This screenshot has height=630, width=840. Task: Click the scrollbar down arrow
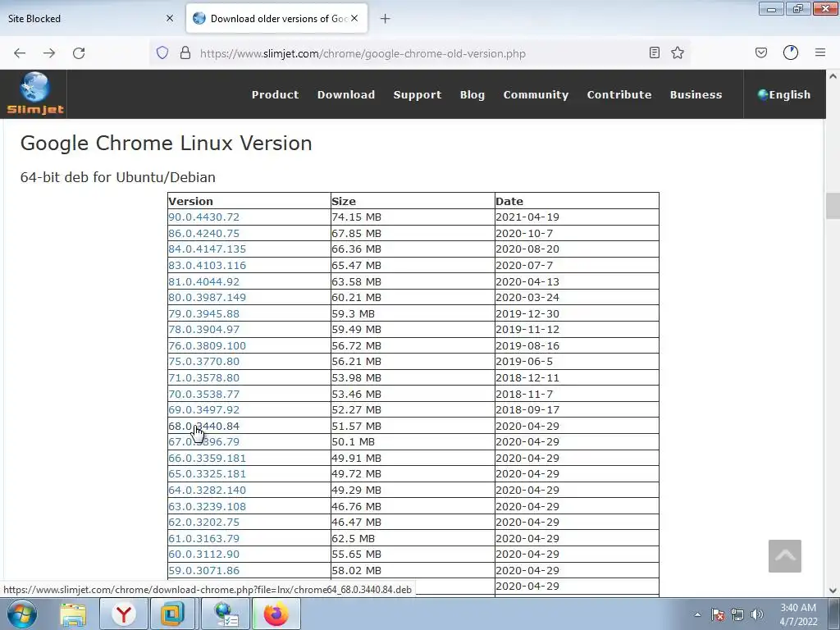click(x=833, y=591)
